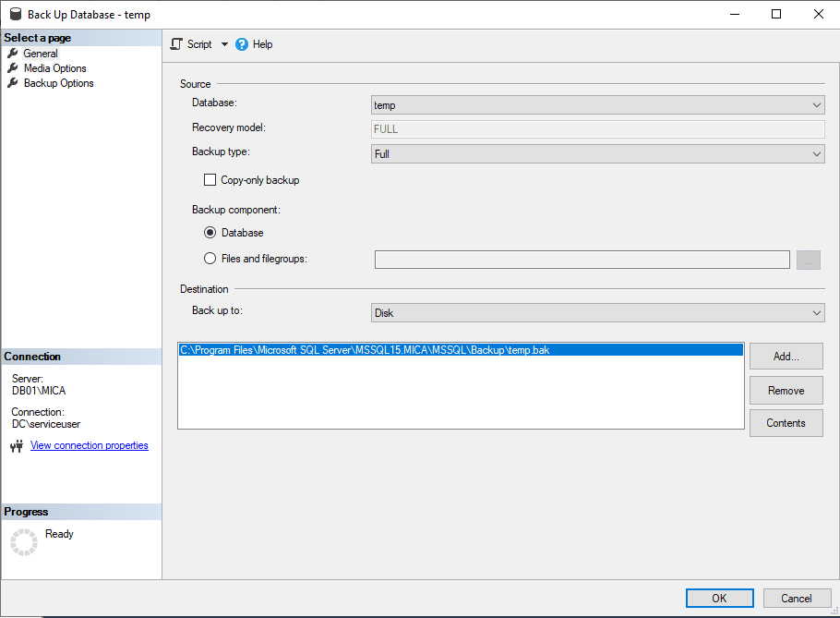
Task: Expand the Script dropdown arrow
Action: tap(224, 44)
